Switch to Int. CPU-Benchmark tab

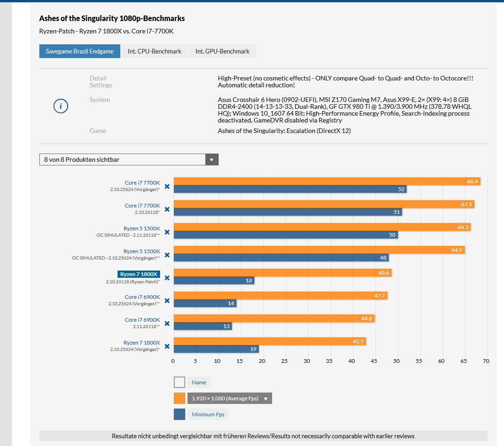click(x=155, y=51)
